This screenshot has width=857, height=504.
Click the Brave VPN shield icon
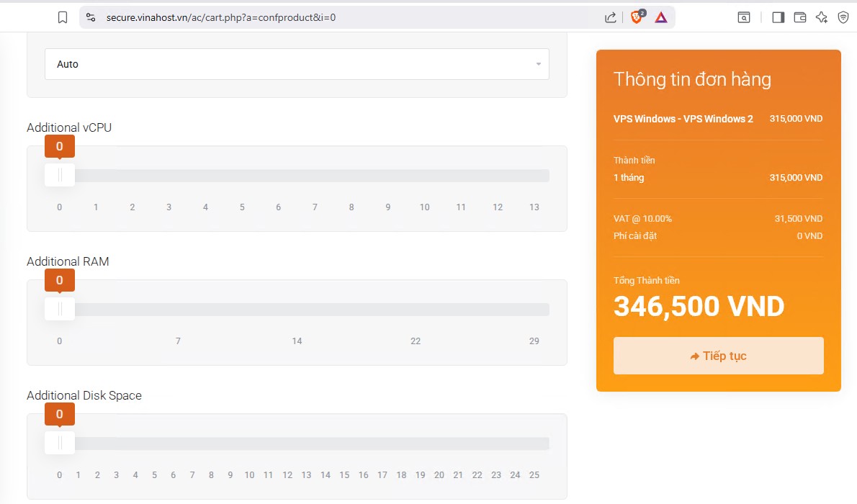click(x=843, y=18)
